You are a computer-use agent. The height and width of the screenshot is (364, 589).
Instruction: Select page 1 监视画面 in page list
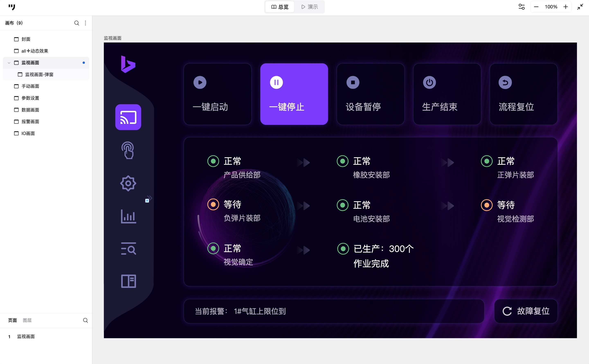pyautogui.click(x=46, y=336)
